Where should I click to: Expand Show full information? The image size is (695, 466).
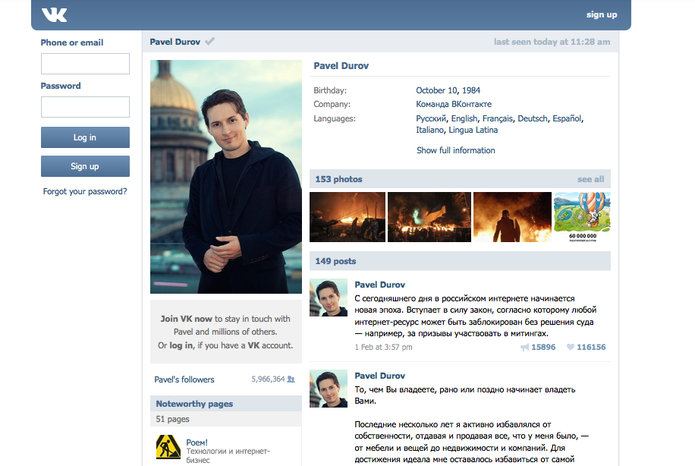[x=456, y=150]
